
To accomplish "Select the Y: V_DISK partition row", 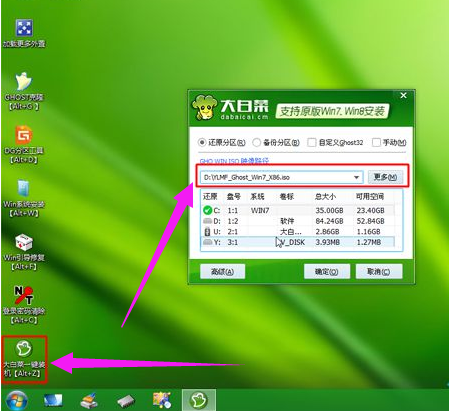I will point(298,242).
